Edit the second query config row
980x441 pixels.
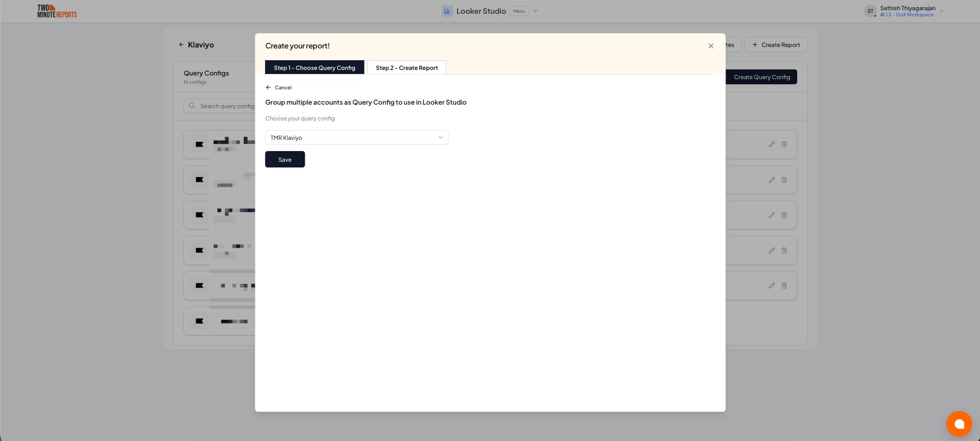click(x=772, y=180)
